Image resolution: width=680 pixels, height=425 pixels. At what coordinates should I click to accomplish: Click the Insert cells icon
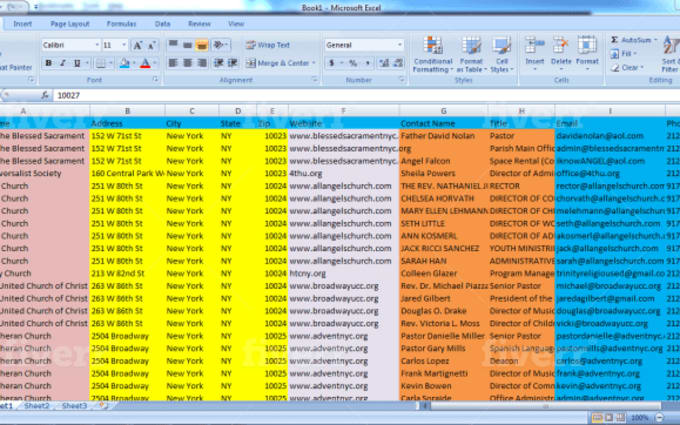pyautogui.click(x=535, y=46)
